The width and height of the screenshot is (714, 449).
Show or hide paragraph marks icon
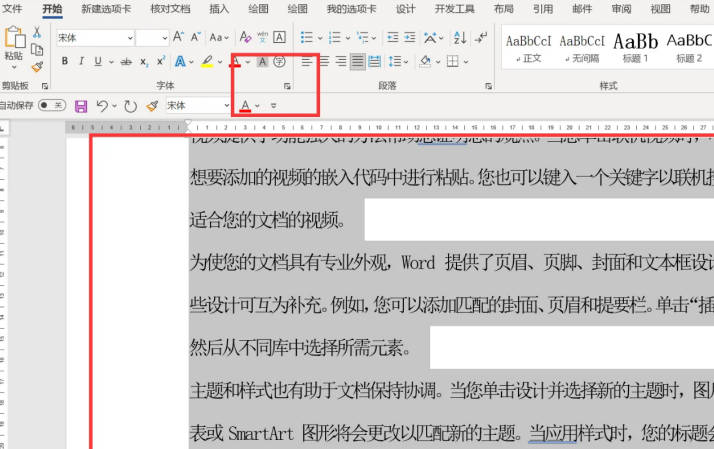480,37
